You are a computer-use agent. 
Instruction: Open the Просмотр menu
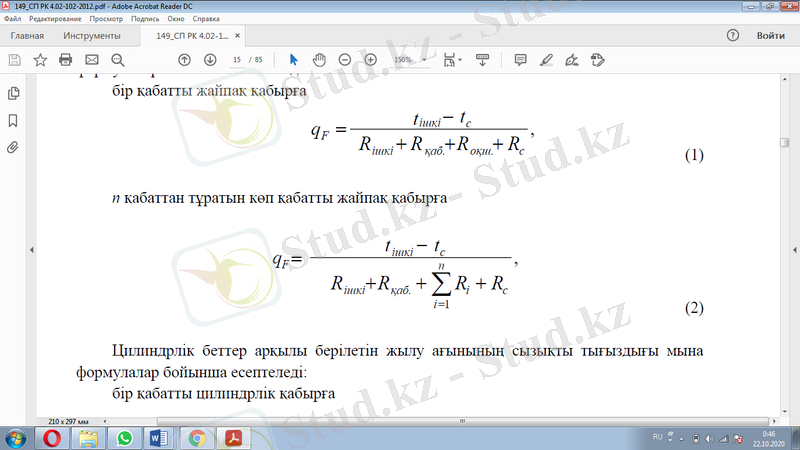click(106, 19)
